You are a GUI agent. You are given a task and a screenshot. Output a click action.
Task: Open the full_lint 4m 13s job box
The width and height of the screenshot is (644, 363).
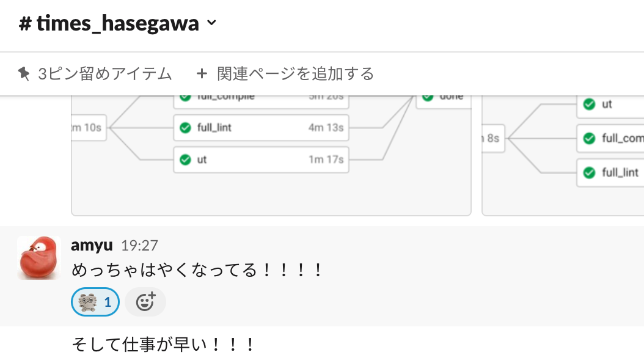coord(262,128)
